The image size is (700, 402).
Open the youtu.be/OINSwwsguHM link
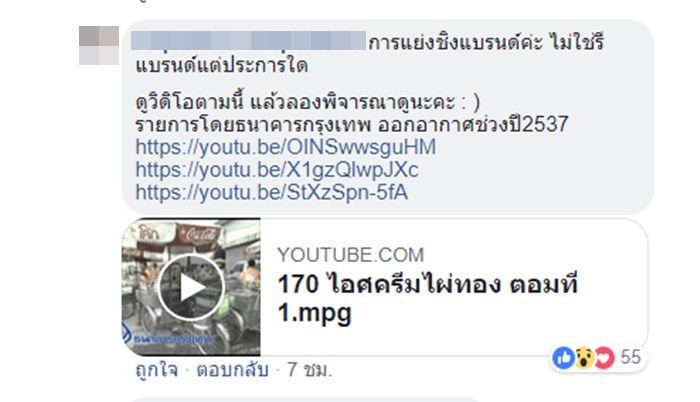point(286,147)
